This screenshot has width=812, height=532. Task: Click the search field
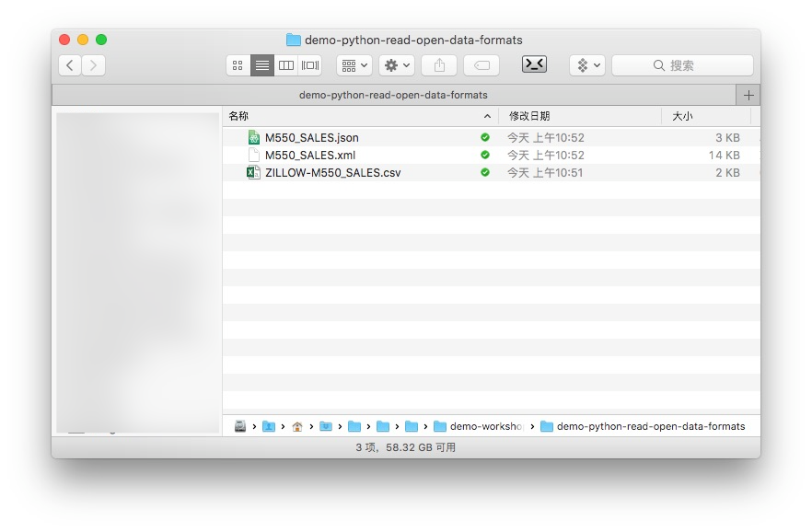[x=682, y=65]
